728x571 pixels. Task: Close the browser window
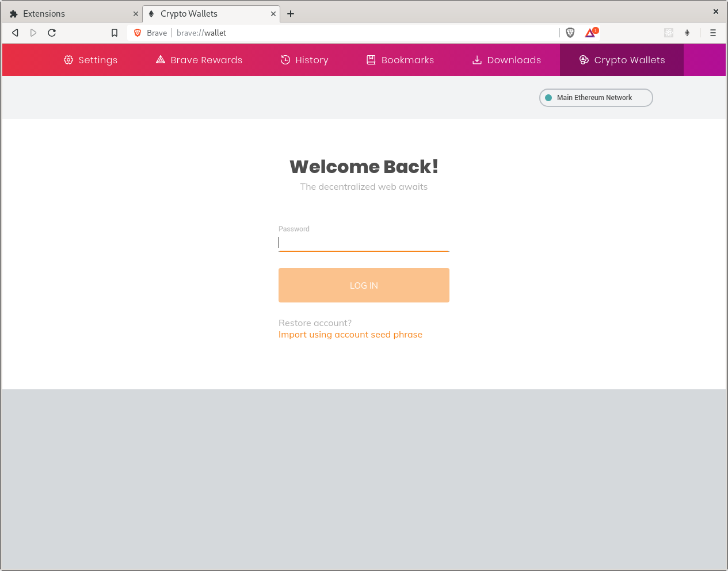click(x=716, y=12)
